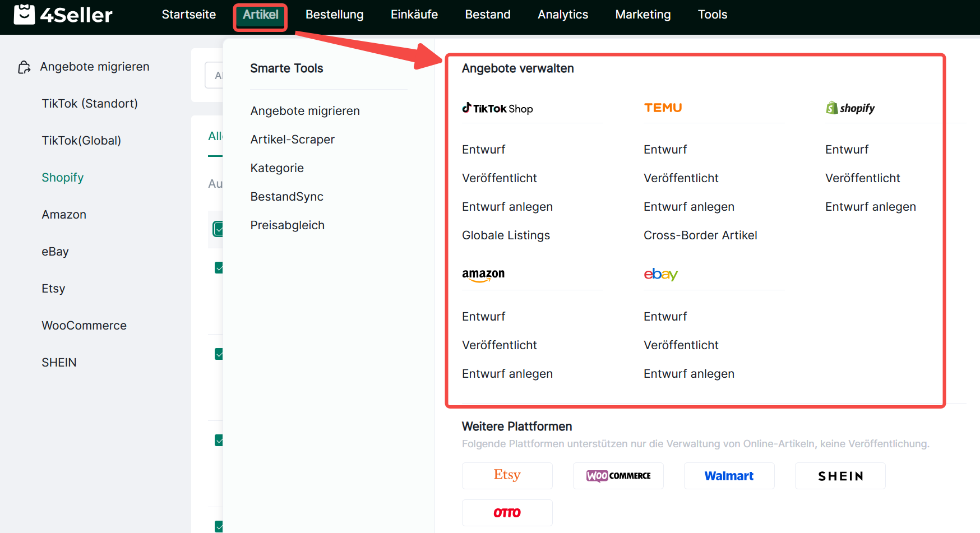This screenshot has height=533, width=980.
Task: Open Preisabgleich under Smarte Tools
Action: pos(287,225)
